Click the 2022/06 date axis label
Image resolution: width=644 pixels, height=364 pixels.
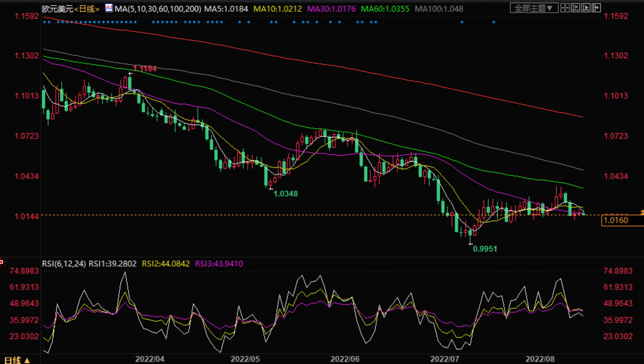345,359
